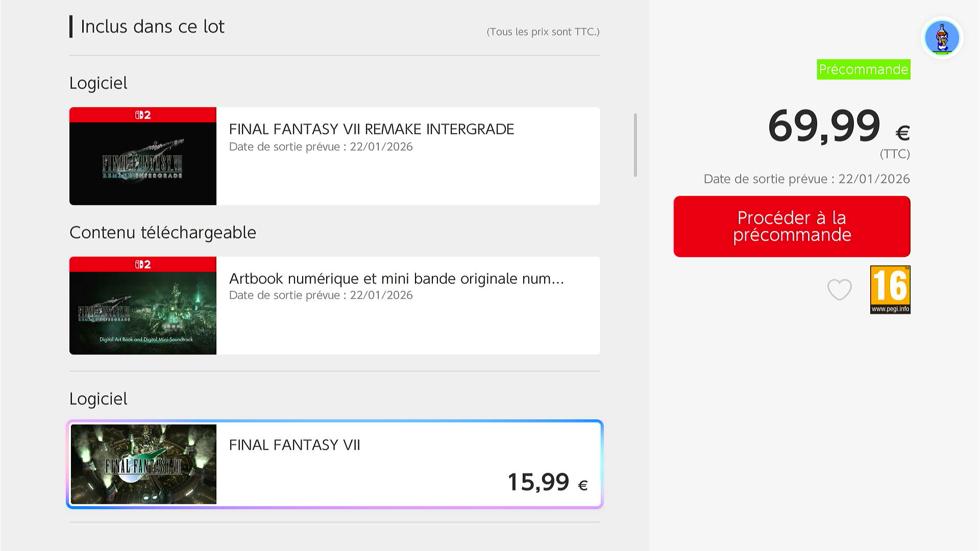
Task: Click the 15,99 € price on FINAL FANTASY VII
Action: pos(547,482)
